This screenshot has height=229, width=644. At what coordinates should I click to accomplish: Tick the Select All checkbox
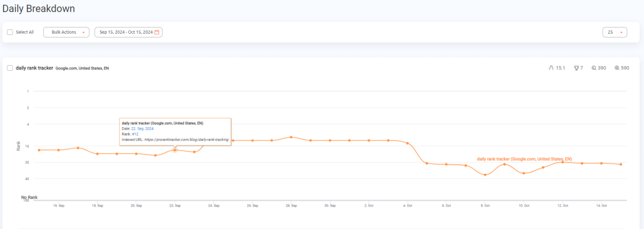click(x=10, y=32)
